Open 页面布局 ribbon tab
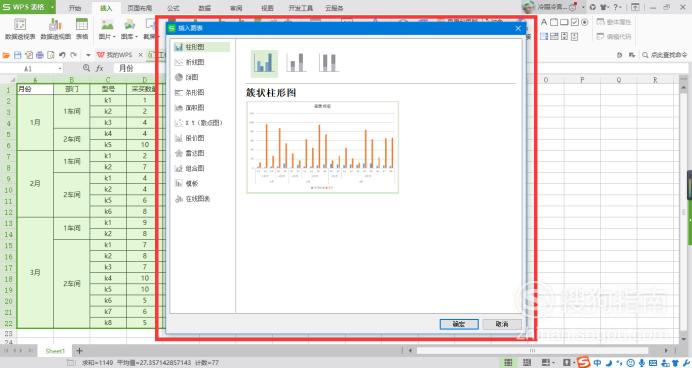Image resolution: width=692 pixels, height=368 pixels. (139, 8)
